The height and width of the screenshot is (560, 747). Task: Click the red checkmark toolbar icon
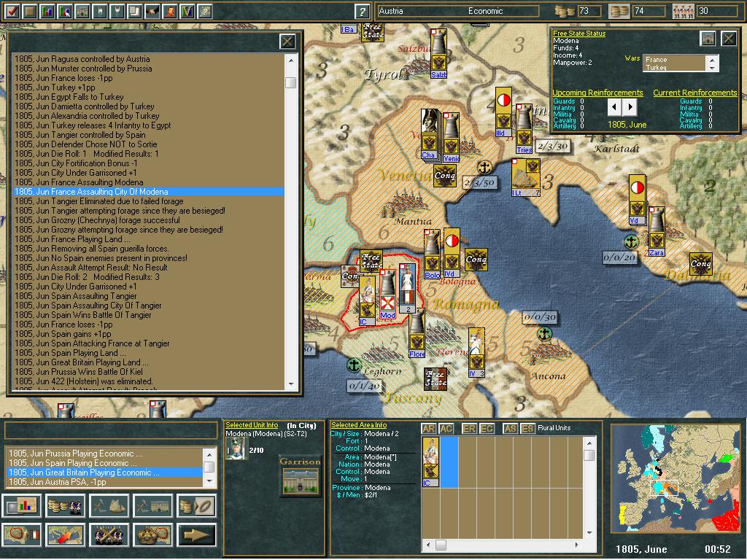point(12,11)
